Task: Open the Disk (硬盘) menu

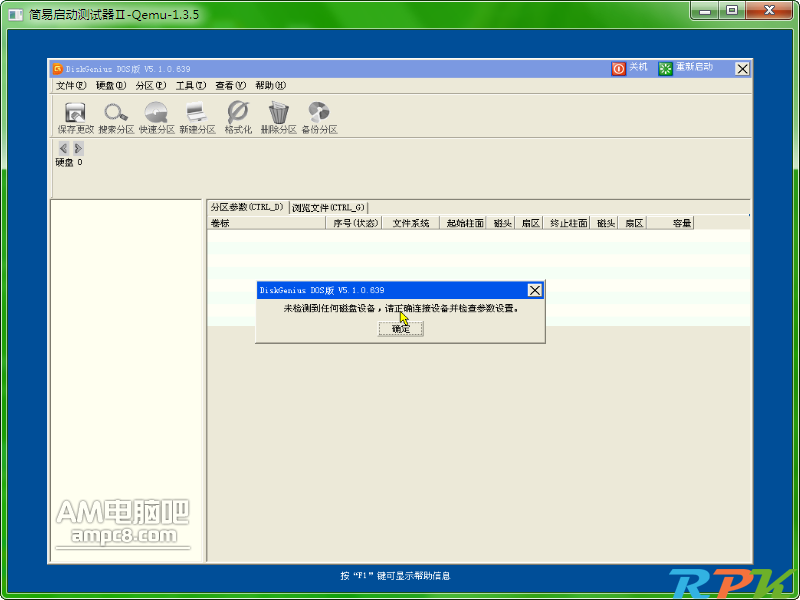Action: point(111,86)
